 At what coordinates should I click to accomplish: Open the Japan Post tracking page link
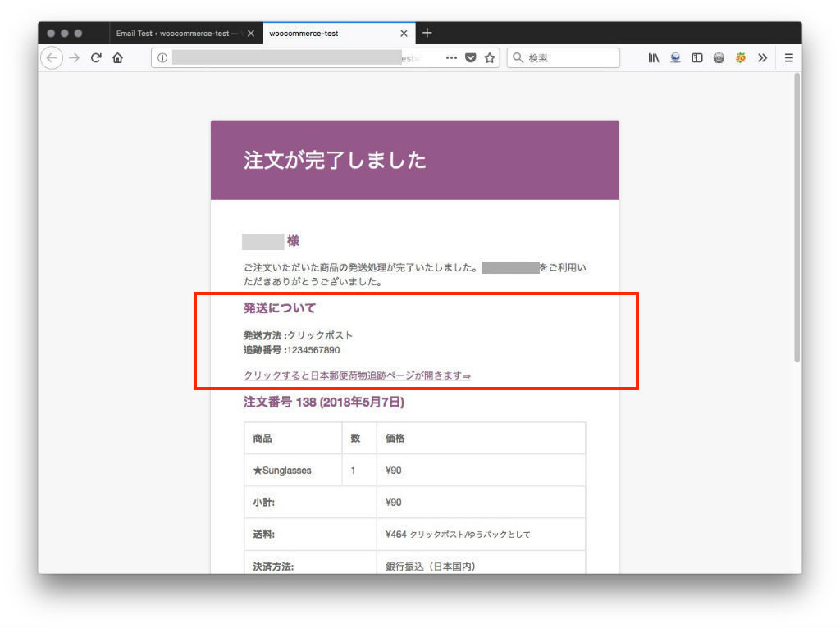pos(357,375)
